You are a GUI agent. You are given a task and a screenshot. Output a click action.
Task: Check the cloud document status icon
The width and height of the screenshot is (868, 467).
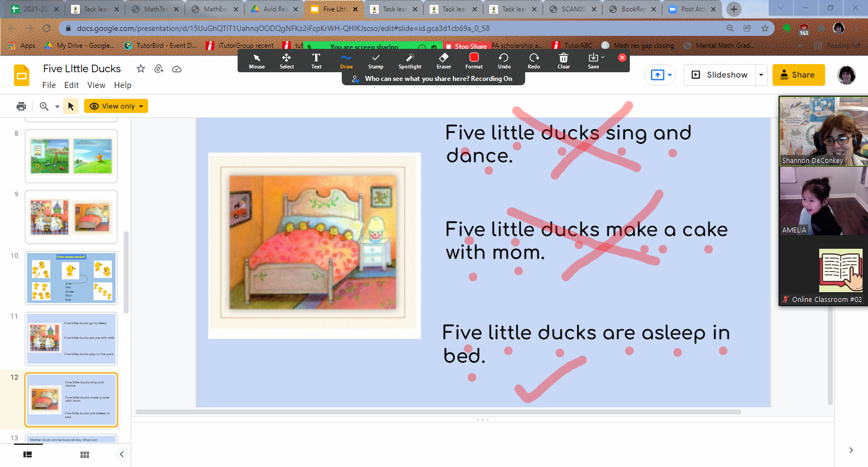(177, 69)
